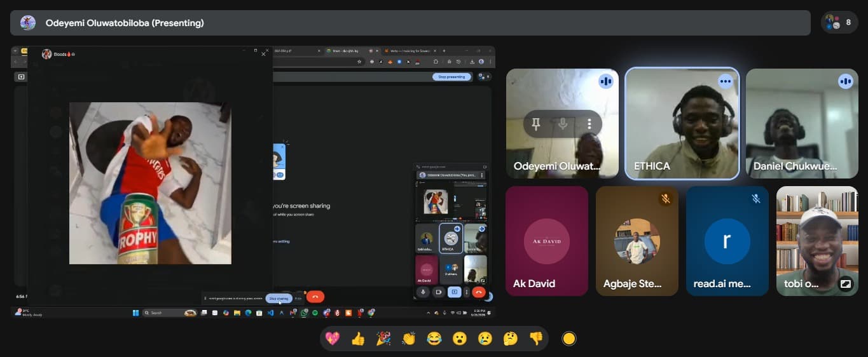The image size is (868, 357).
Task: Send the party popper reaction
Action: (383, 339)
